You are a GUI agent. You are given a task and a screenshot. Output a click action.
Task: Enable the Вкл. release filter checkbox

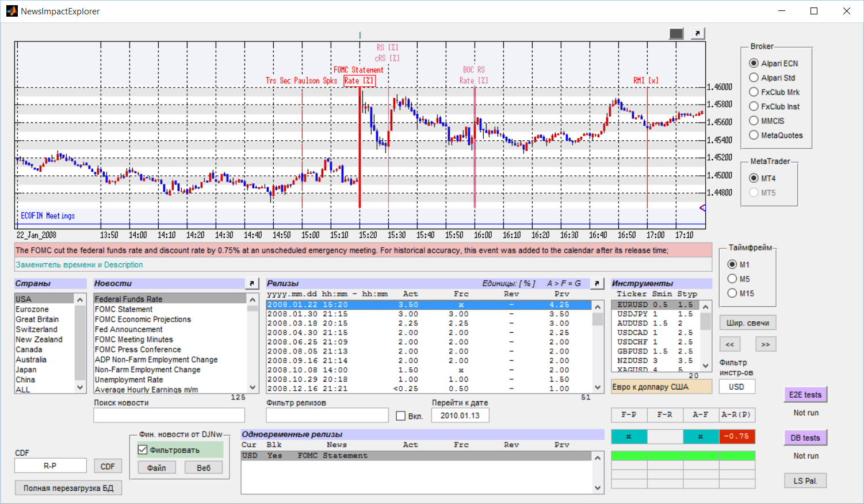point(401,415)
